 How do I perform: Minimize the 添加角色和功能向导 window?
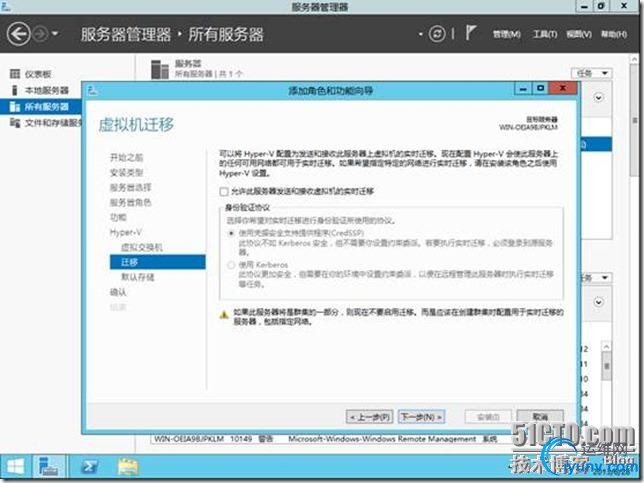click(523, 88)
